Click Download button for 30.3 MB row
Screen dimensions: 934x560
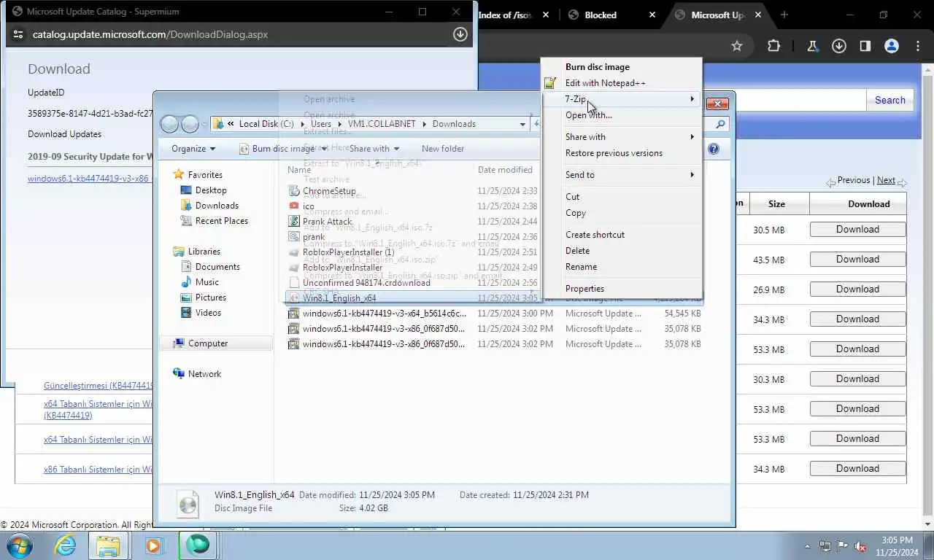[x=857, y=378]
